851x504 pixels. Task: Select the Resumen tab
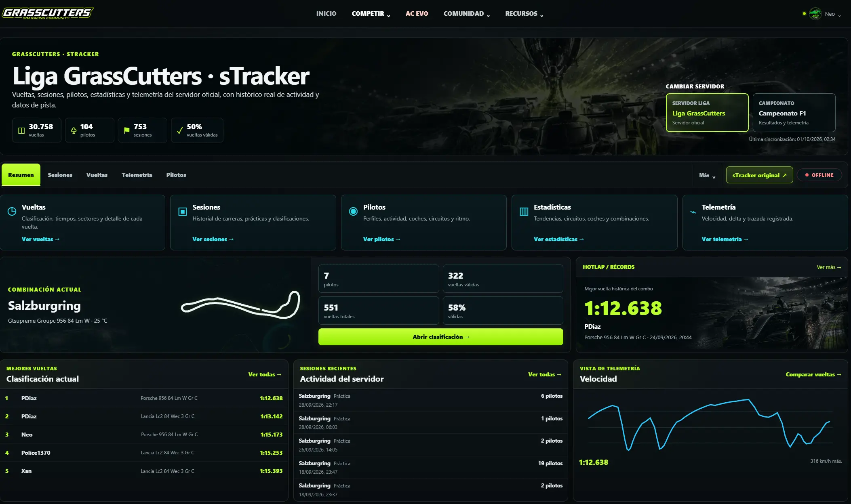[x=21, y=175]
